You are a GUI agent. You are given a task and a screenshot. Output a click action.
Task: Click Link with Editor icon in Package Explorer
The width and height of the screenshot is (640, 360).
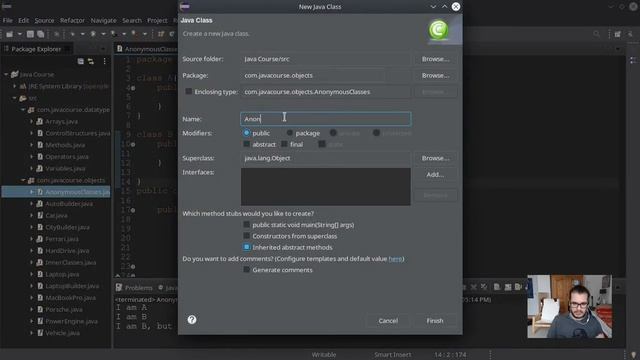pyautogui.click(x=91, y=61)
